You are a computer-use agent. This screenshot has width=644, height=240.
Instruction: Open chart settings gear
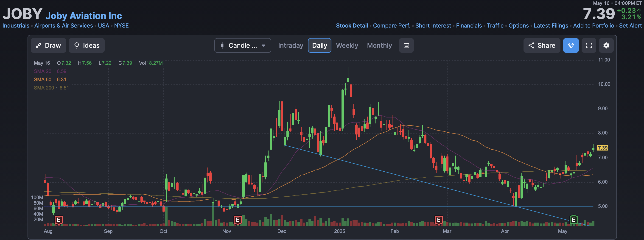(606, 45)
